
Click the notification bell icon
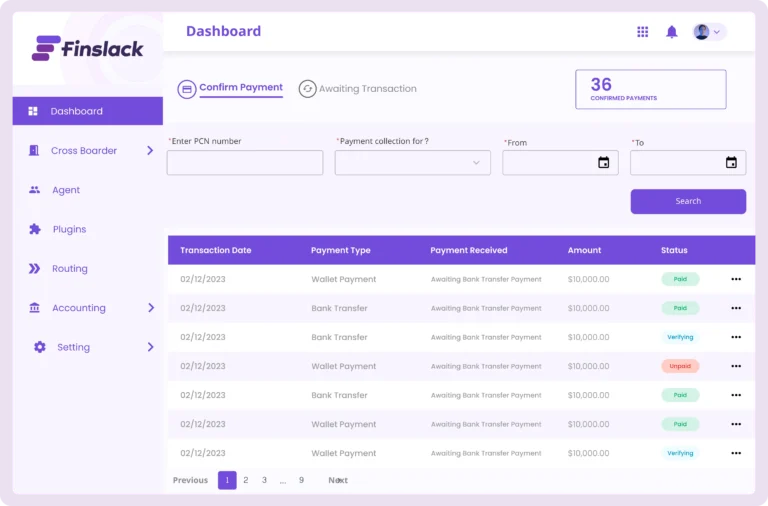tap(672, 32)
